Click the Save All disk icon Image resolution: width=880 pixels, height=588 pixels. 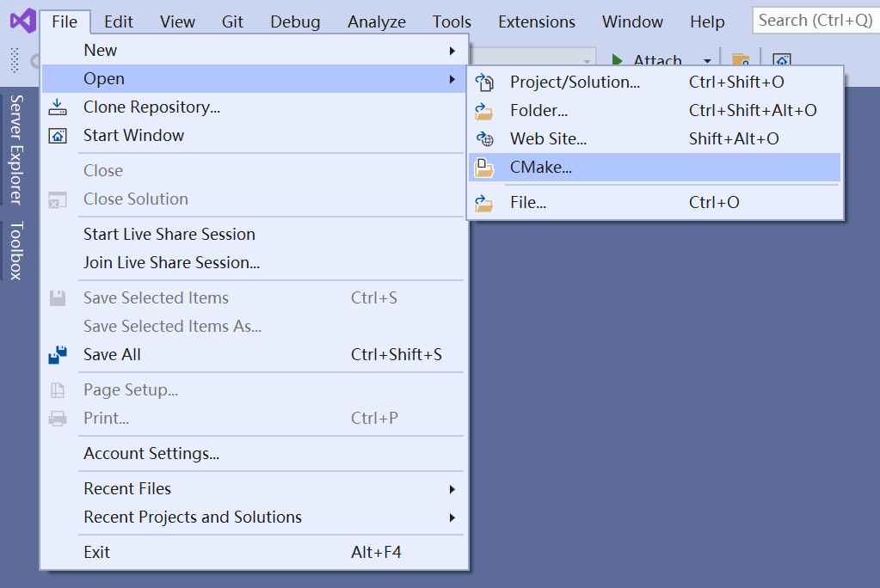[x=56, y=354]
